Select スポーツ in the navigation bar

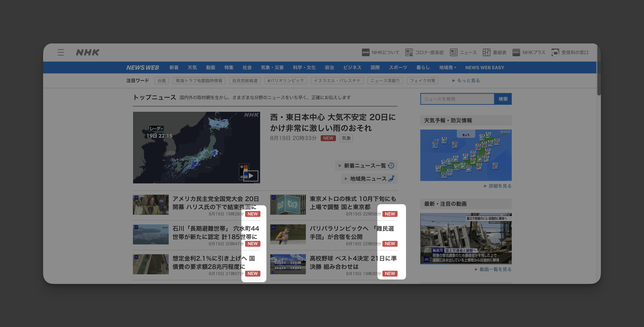398,68
